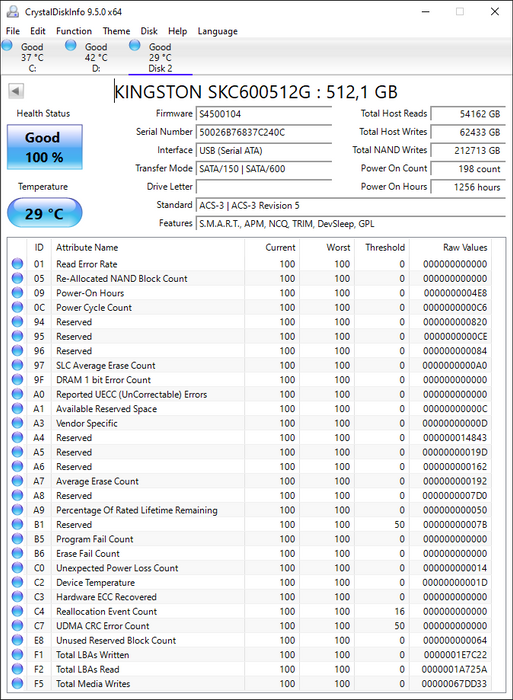This screenshot has width=513, height=700.
Task: Open the Help menu
Action: (x=177, y=31)
